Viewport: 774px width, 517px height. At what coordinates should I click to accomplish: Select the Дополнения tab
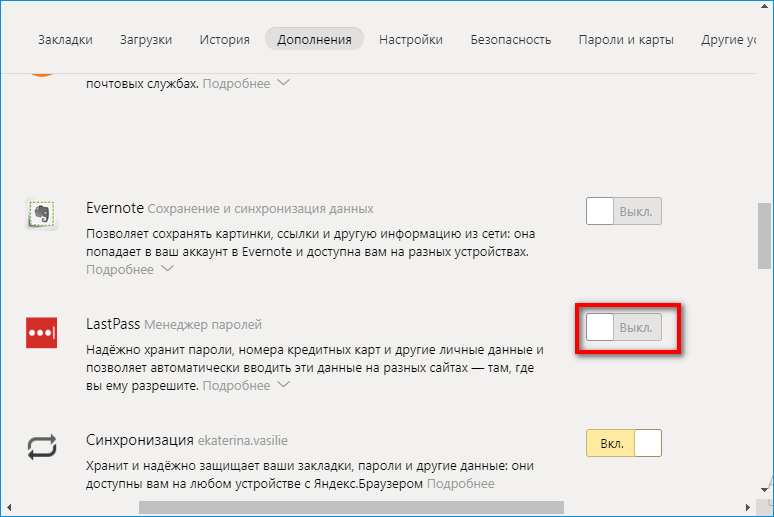coord(314,39)
